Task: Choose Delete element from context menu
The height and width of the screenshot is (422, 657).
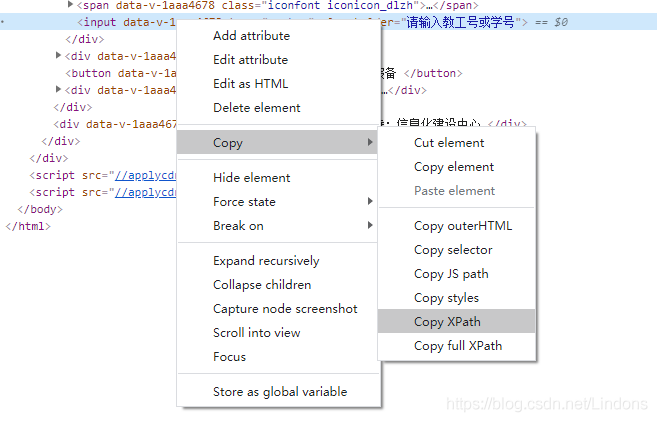Action: (256, 108)
